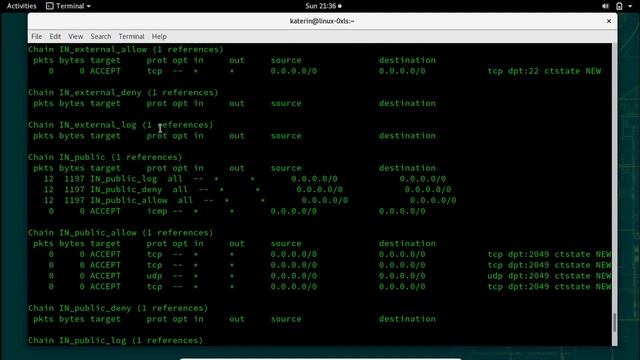The width and height of the screenshot is (640, 360).
Task: Close the katerin@linux terminal window
Action: (609, 21)
